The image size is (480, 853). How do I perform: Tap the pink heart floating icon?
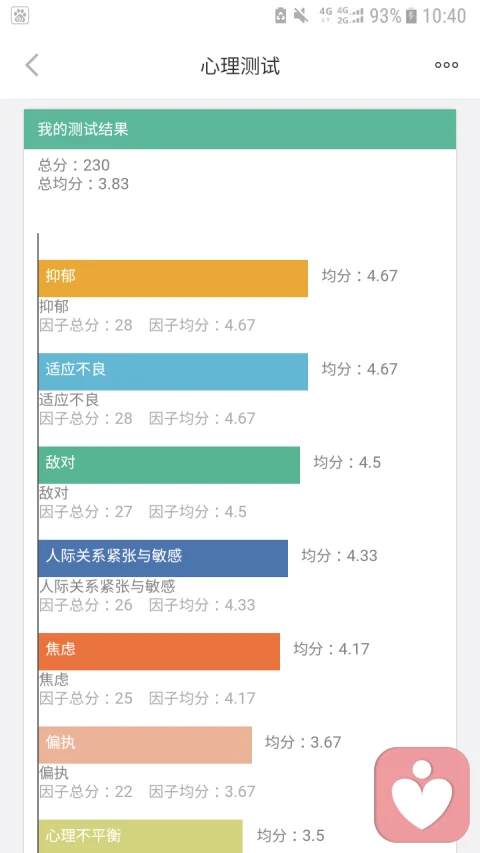(x=422, y=794)
